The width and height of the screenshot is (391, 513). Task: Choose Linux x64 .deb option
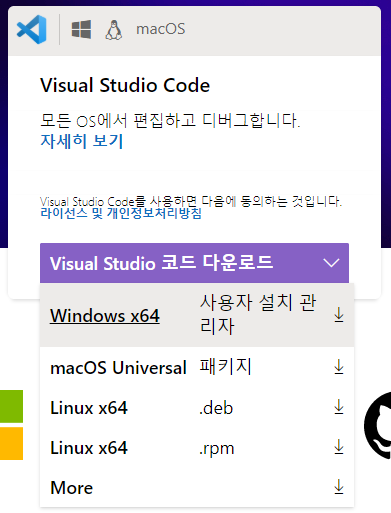(x=197, y=407)
